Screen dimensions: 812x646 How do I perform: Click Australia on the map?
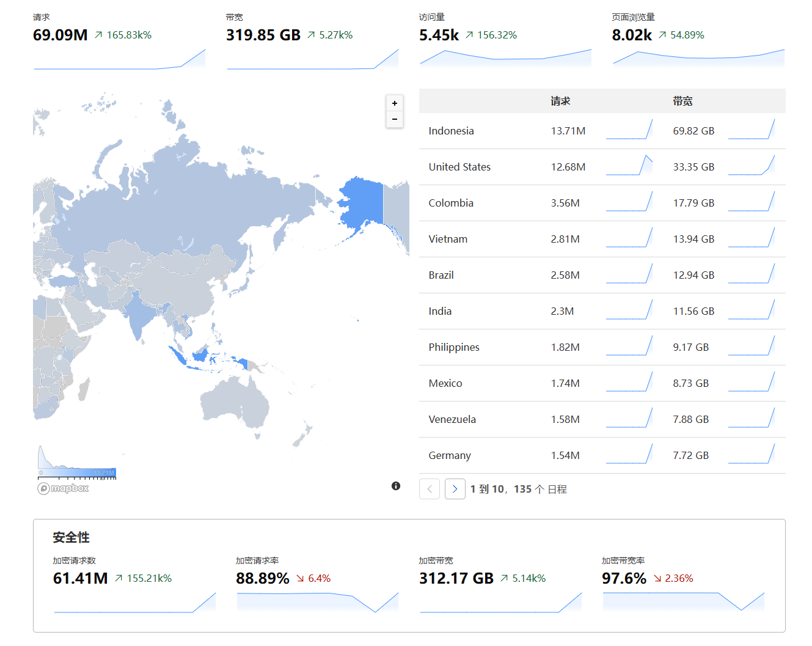click(x=235, y=400)
